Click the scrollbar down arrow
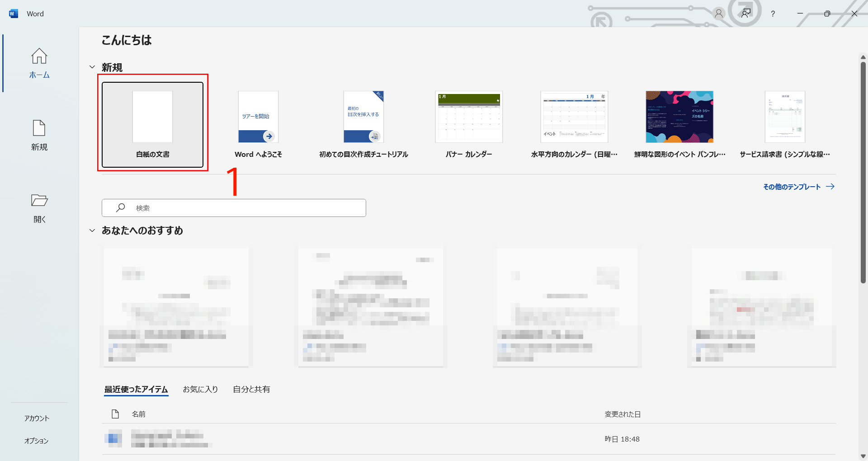Screen dimensions: 868x461 click(863, 456)
